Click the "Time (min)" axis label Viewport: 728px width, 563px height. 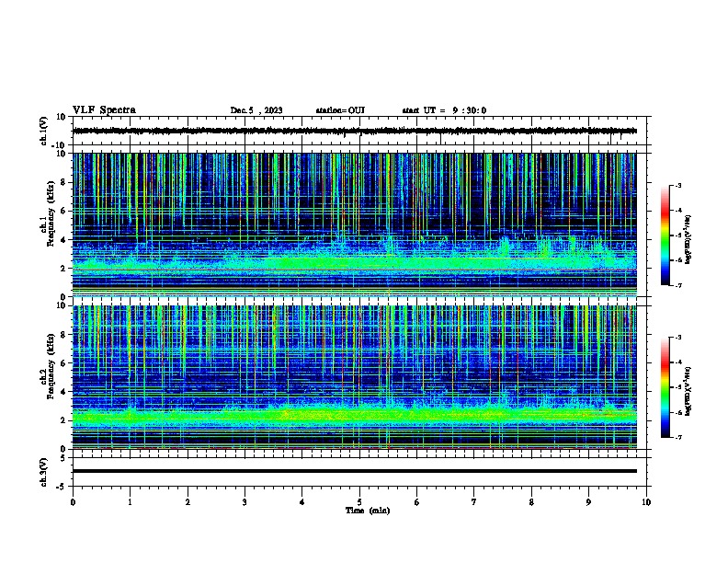tap(368, 511)
